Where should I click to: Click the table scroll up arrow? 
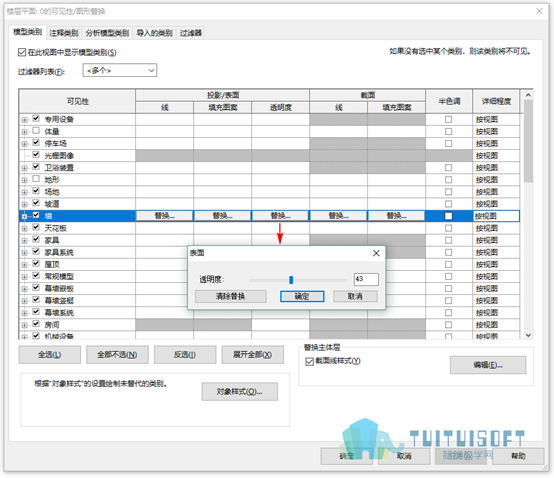pyautogui.click(x=528, y=95)
